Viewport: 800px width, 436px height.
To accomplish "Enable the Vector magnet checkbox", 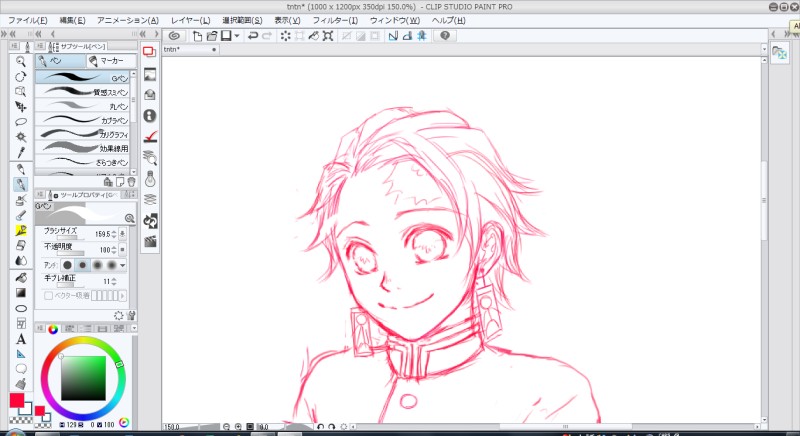I will click(x=48, y=296).
